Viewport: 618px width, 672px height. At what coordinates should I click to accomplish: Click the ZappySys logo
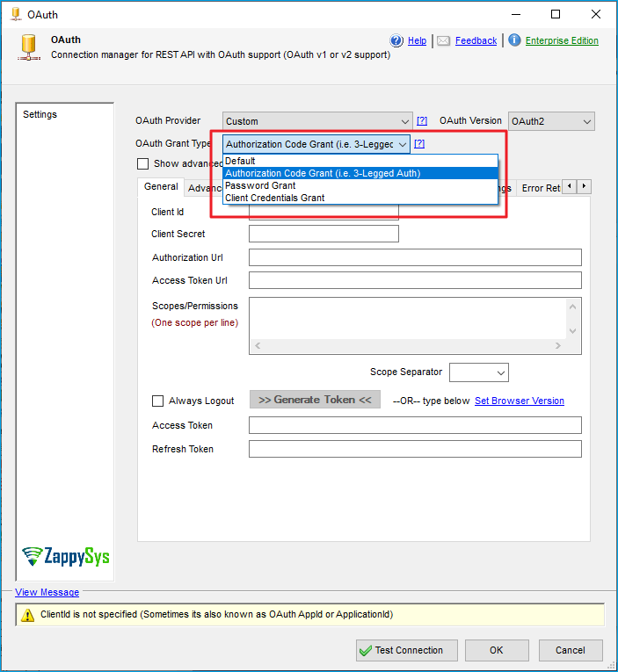(x=66, y=556)
